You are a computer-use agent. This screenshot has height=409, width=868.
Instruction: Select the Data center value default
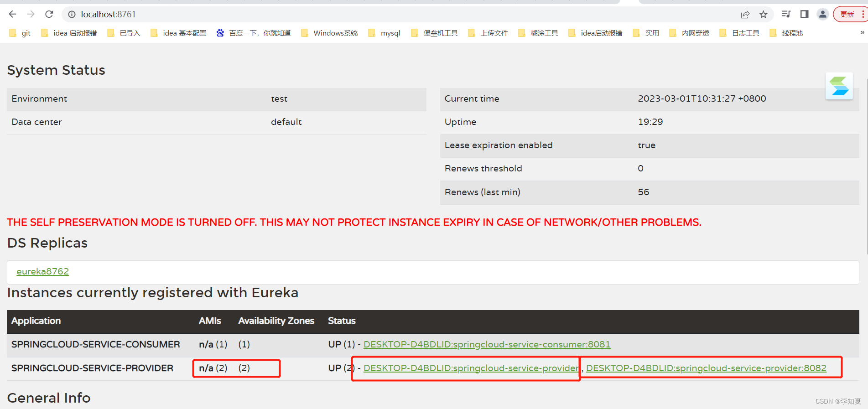point(286,122)
